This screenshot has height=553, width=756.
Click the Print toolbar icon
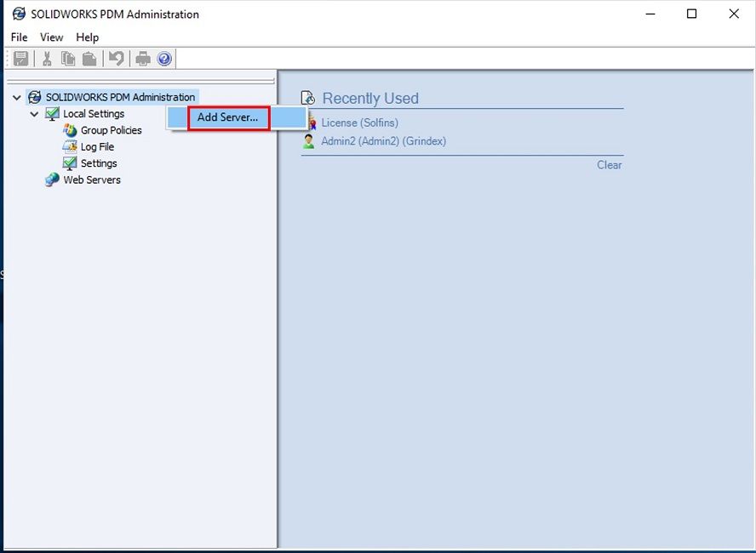143,59
